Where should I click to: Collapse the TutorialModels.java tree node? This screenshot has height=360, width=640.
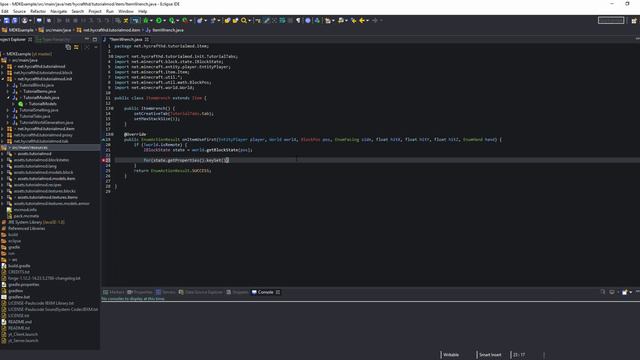pos(8,98)
